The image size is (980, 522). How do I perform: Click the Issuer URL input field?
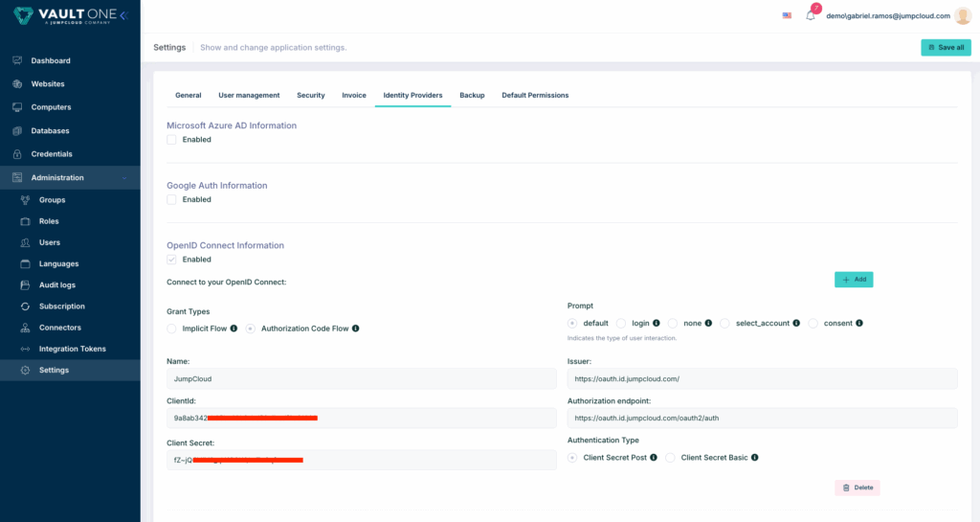[x=762, y=378]
